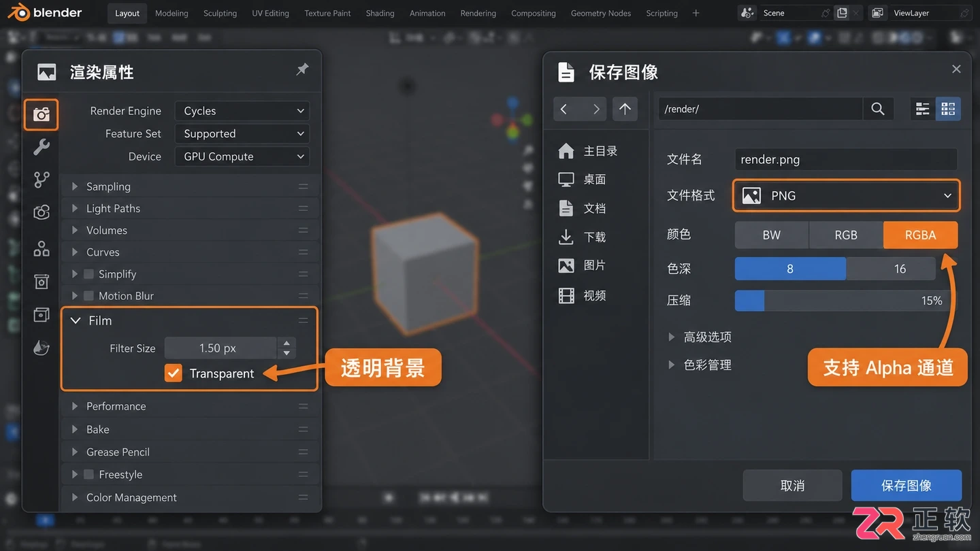Screen dimensions: 980x551
Task: Open the Tool properties wrench tab
Action: (x=42, y=146)
